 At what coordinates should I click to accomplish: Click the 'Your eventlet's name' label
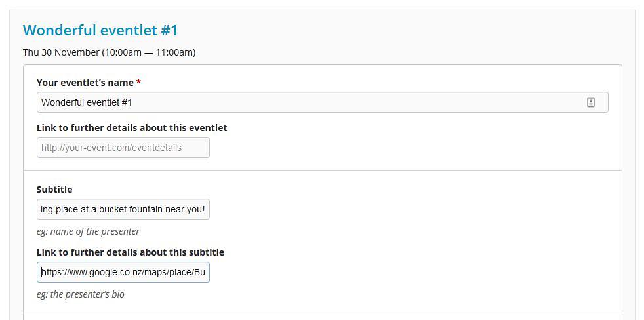[x=85, y=83]
